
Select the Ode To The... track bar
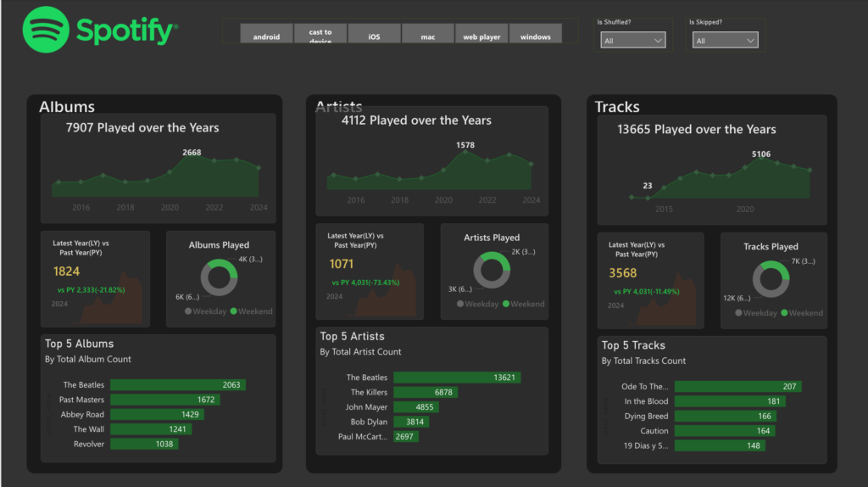[737, 387]
